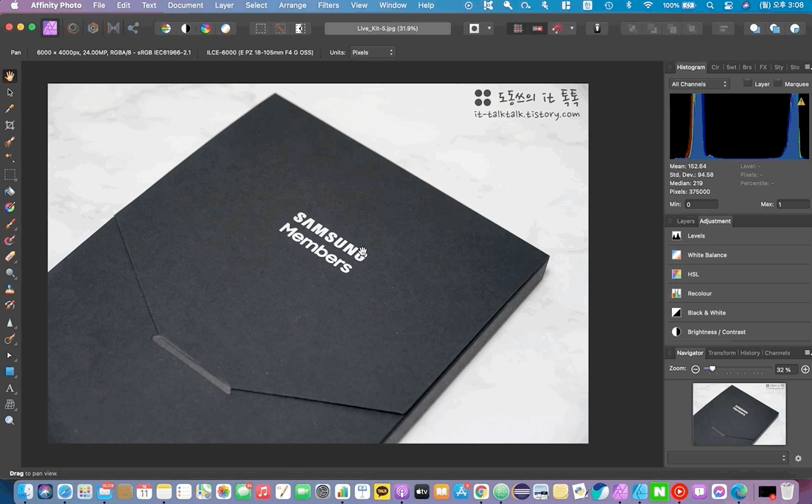Apply Auto Levels from toolbar
Image resolution: width=812 pixels, height=504 pixels.
pyautogui.click(x=166, y=29)
